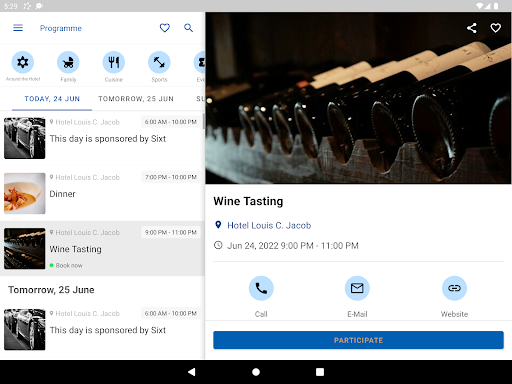Select the Sports category icon
This screenshot has width=512, height=384.
click(159, 62)
